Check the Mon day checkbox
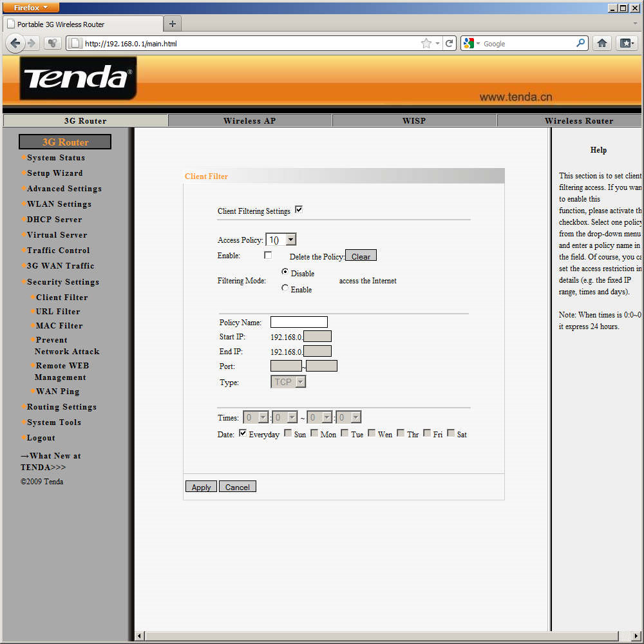The width and height of the screenshot is (644, 644). point(314,433)
